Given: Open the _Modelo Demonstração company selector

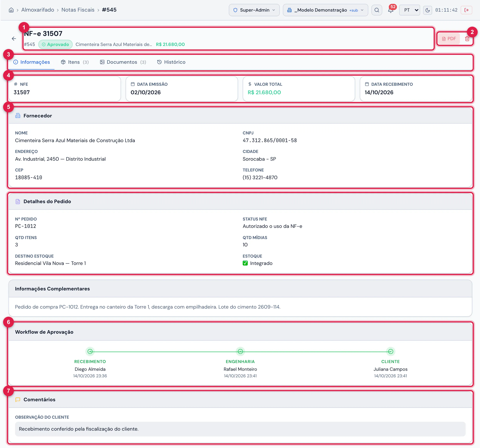Looking at the screenshot, I should click(x=325, y=10).
